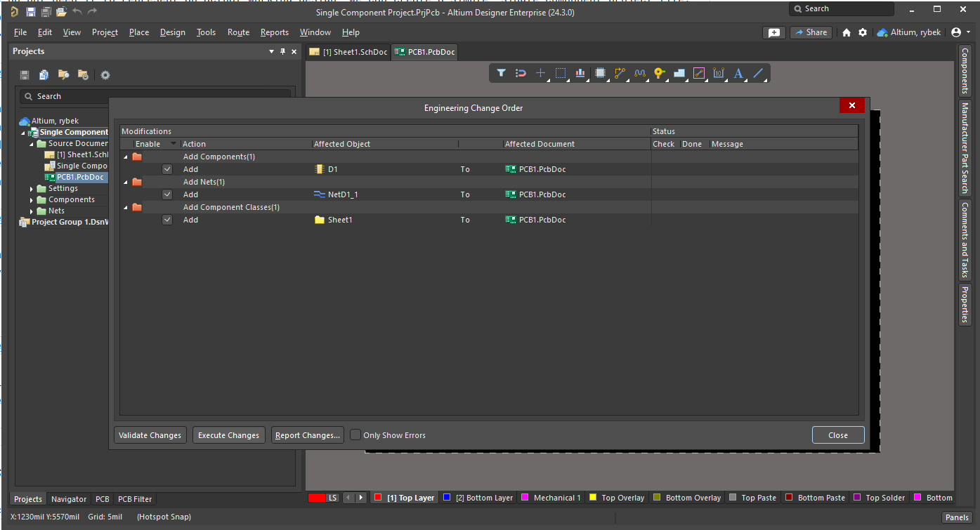Select the wavy length tuning tool

coord(639,73)
